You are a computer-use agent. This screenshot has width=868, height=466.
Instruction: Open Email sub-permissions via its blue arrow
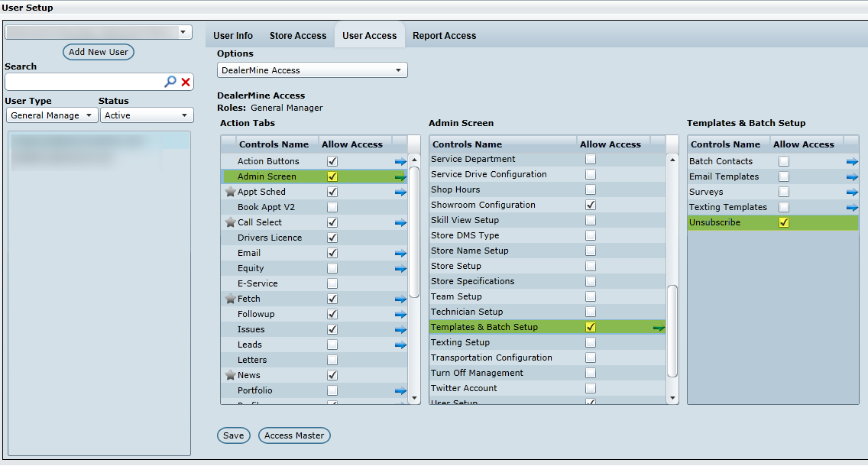400,253
